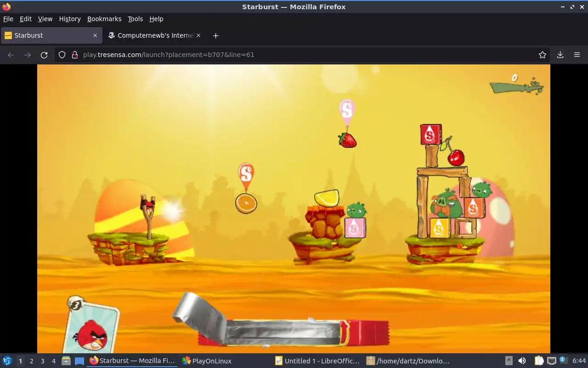Close the Computernewb's Internet tab

198,35
